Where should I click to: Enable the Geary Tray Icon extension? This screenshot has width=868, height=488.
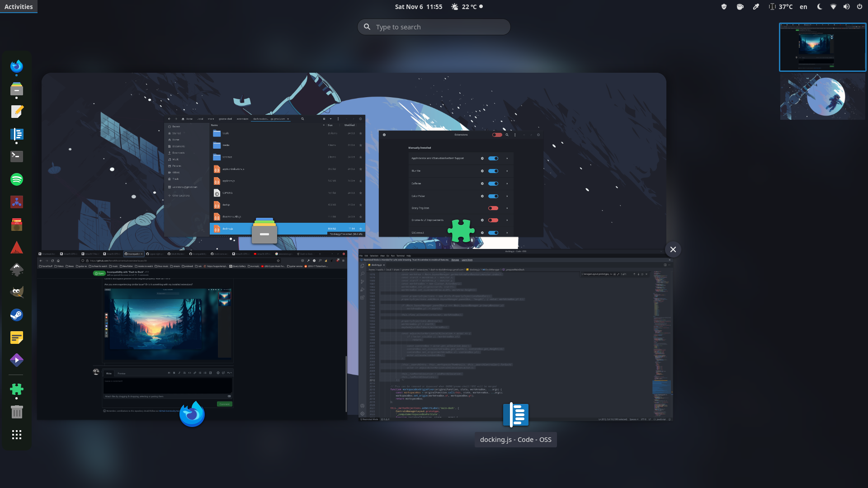pyautogui.click(x=493, y=208)
